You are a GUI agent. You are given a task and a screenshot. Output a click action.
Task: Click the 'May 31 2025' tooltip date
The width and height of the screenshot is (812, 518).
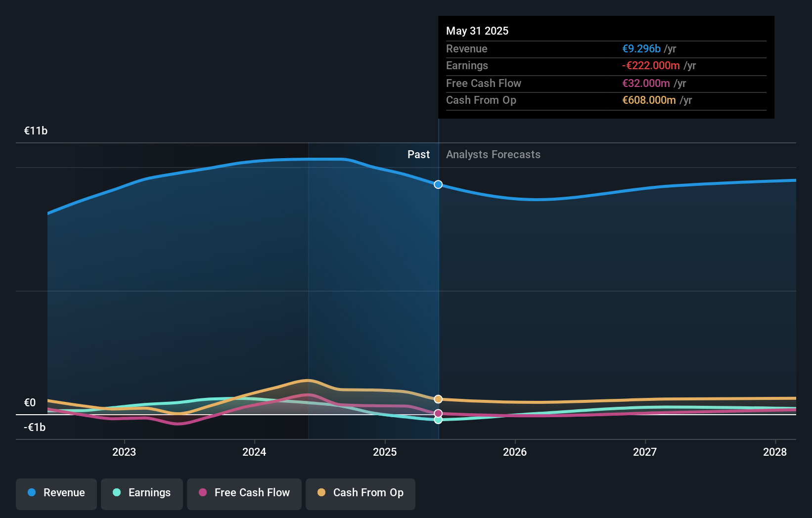click(x=477, y=31)
